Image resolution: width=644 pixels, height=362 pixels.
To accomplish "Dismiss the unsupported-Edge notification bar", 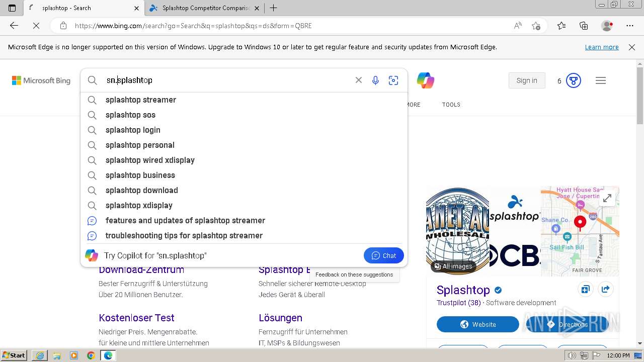I will [x=632, y=47].
